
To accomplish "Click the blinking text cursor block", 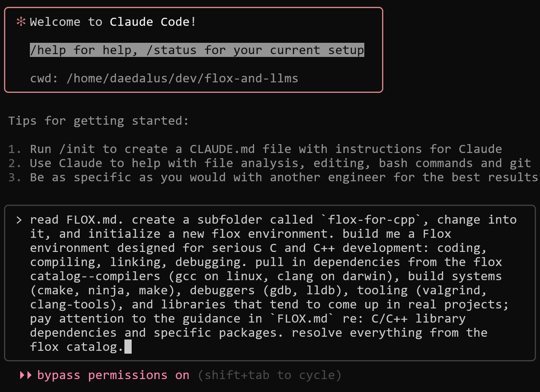I will (x=128, y=347).
